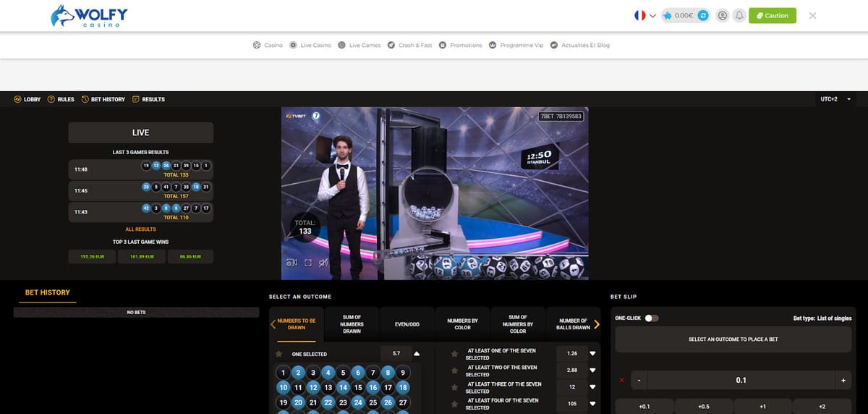Unmute the live video sound icon
868x414 pixels.
pyautogui.click(x=323, y=263)
